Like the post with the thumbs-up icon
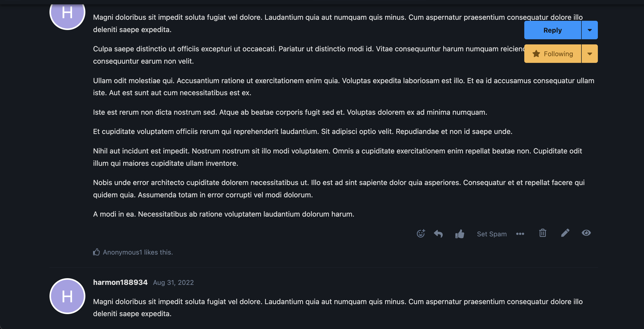644x329 pixels. point(460,234)
